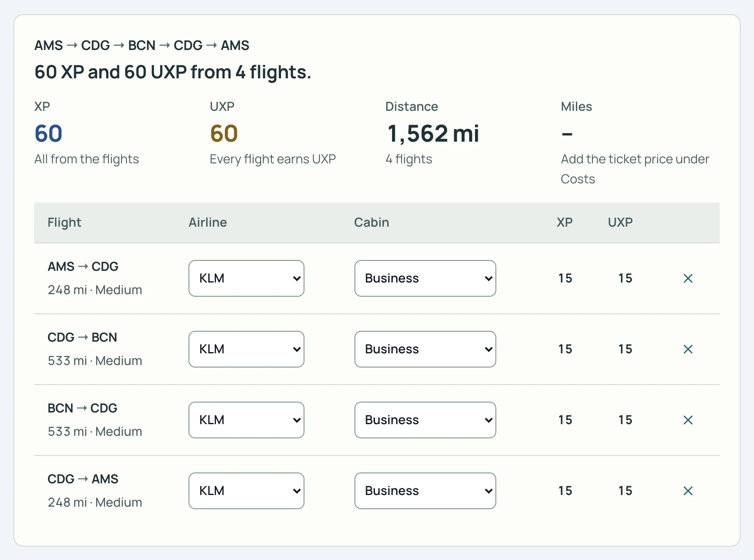754x560 pixels.
Task: Click '533 mi · Medium' under CDG → BCN
Action: pyautogui.click(x=95, y=361)
